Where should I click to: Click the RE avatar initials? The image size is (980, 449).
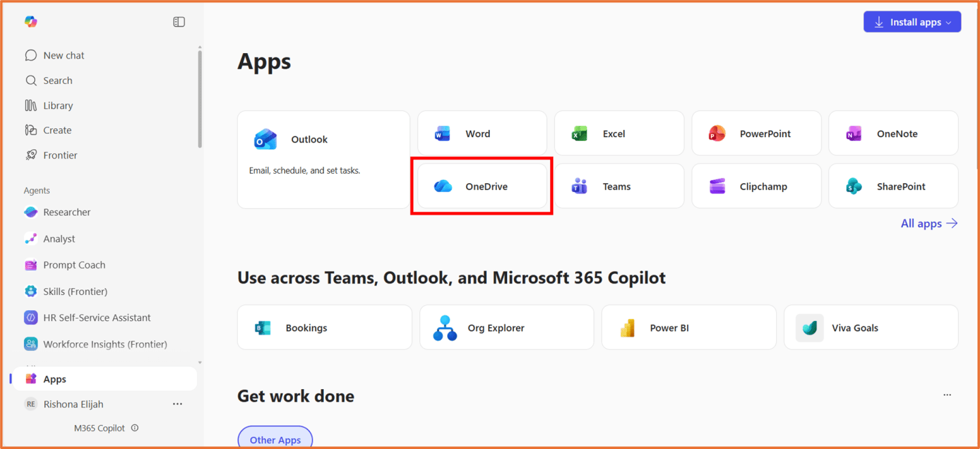[x=31, y=404]
